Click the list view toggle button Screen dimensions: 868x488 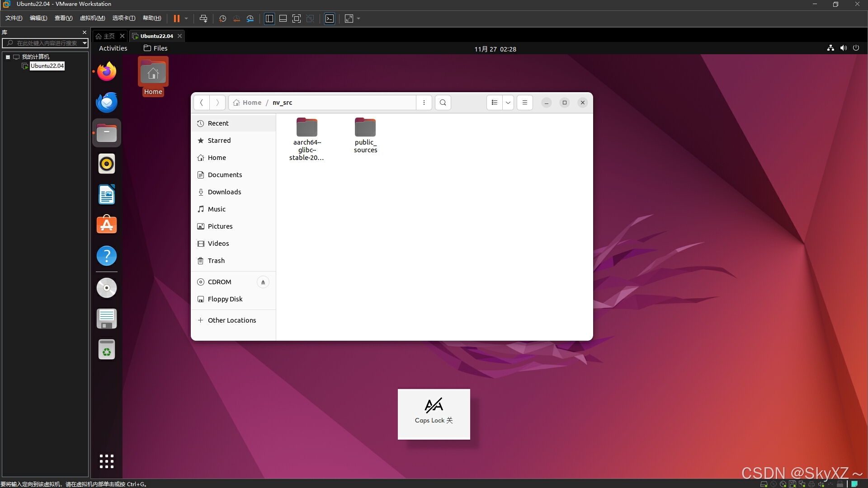click(494, 103)
